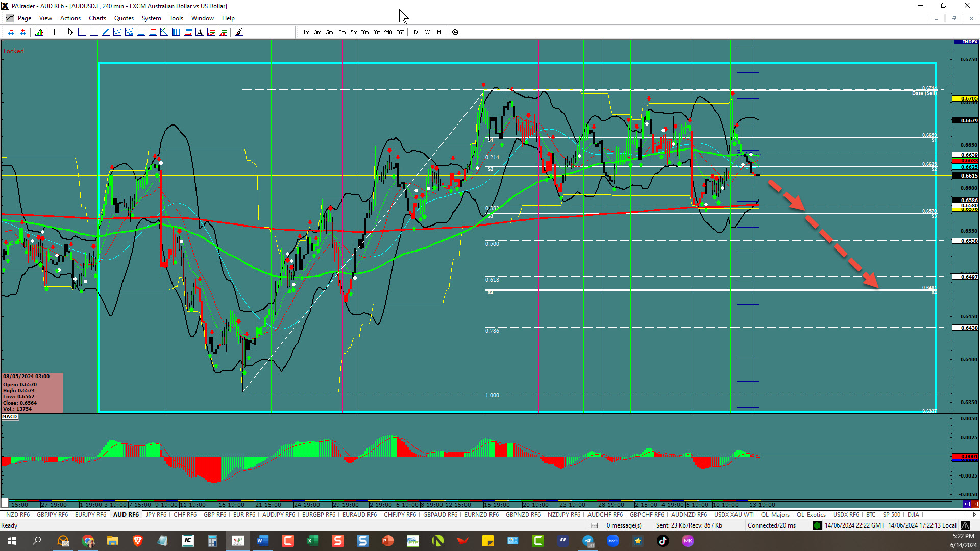Image resolution: width=980 pixels, height=551 pixels.
Task: Switch to the EUR RF6 tab
Action: click(x=244, y=515)
